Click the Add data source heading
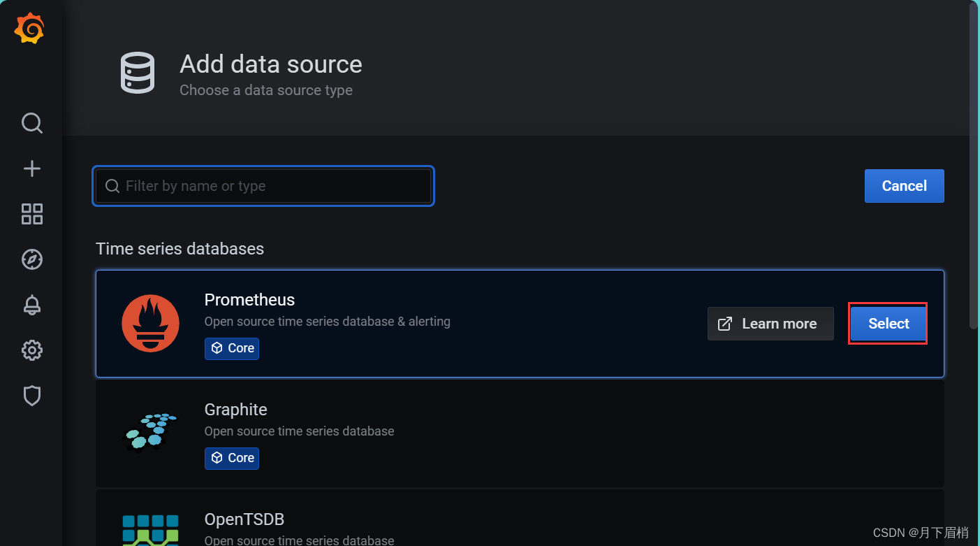980x546 pixels. [x=271, y=64]
